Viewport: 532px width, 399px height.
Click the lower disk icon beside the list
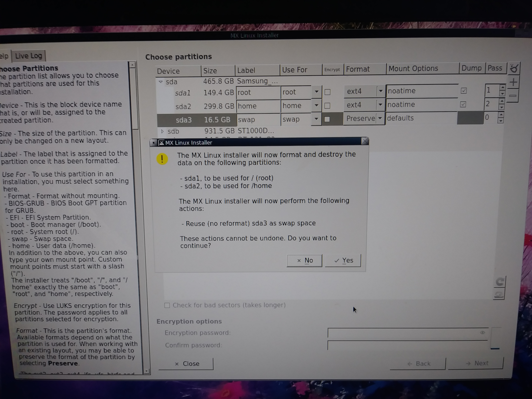(499, 294)
